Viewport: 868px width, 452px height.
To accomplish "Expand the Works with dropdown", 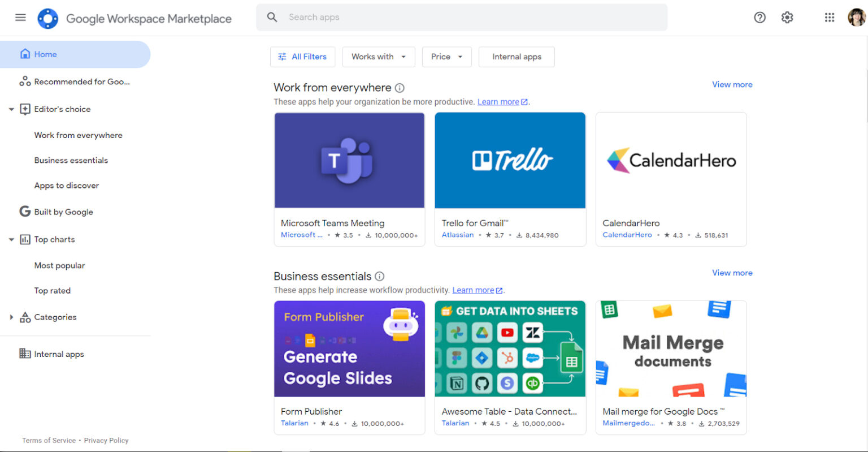I will point(379,57).
